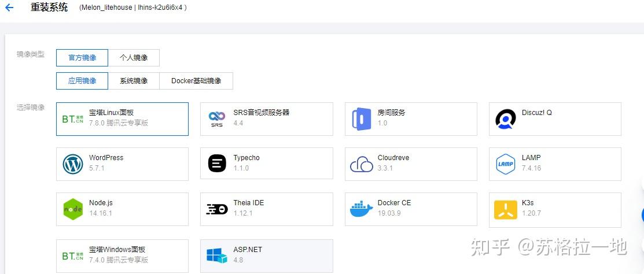Pick the K3s image name
This screenshot has height=274, width=644.
528,203
